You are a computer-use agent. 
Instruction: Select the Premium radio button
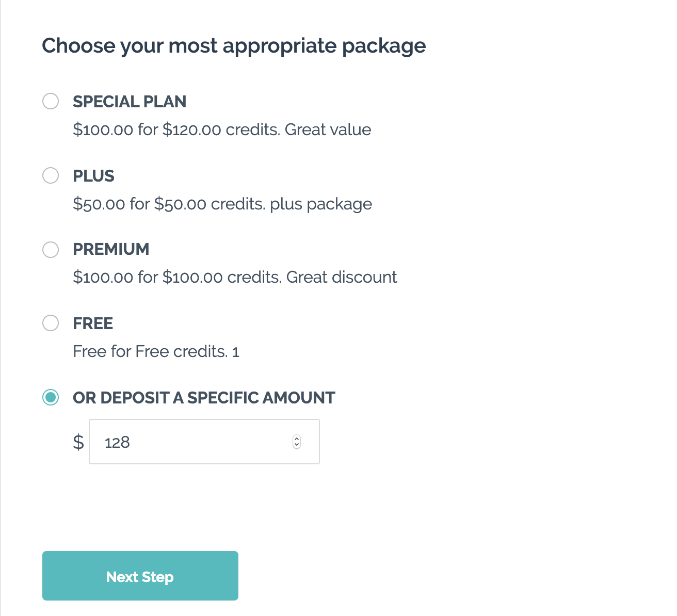pyautogui.click(x=51, y=250)
